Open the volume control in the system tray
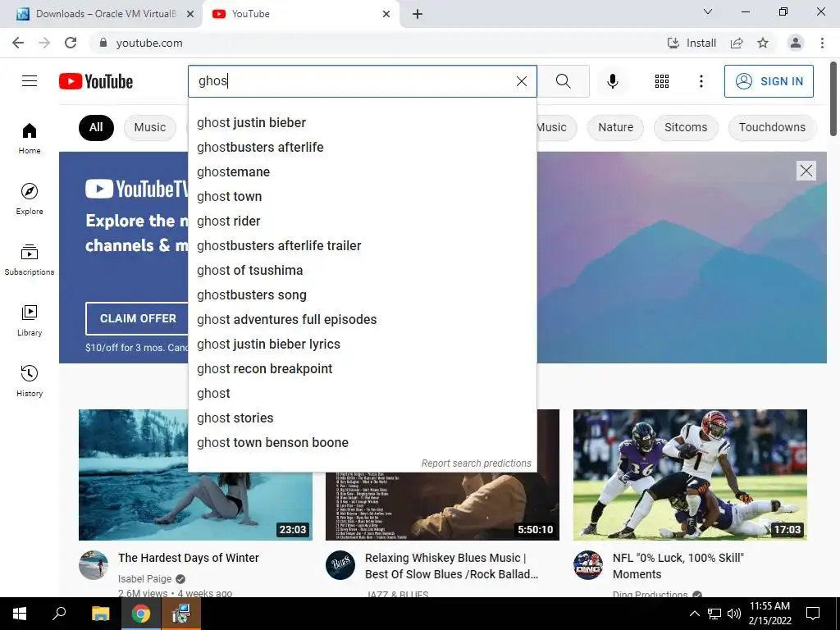The width and height of the screenshot is (840, 630). pyautogui.click(x=734, y=614)
